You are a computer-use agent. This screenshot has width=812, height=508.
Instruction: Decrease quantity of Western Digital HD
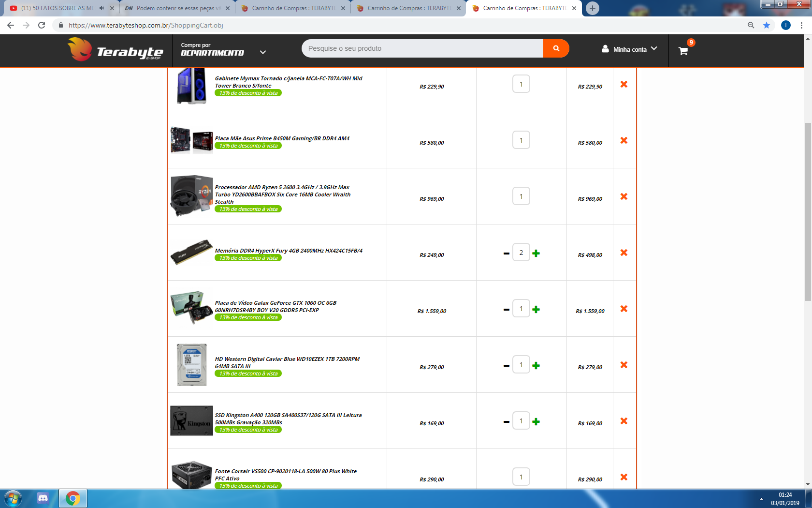507,366
